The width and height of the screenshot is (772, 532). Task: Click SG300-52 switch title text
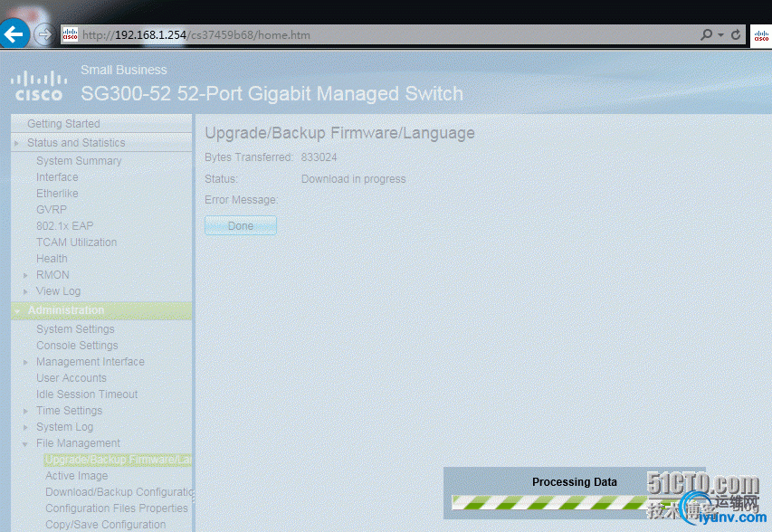272,93
